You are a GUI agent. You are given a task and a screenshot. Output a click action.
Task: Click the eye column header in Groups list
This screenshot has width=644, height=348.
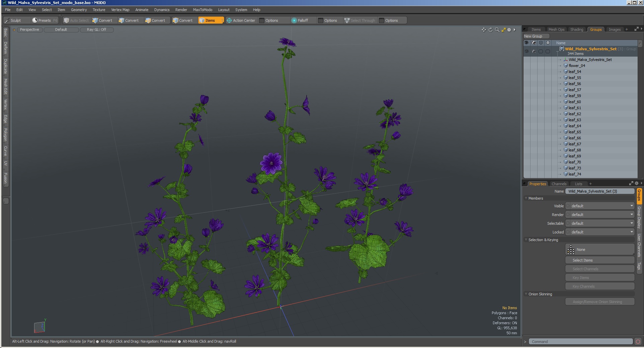527,43
